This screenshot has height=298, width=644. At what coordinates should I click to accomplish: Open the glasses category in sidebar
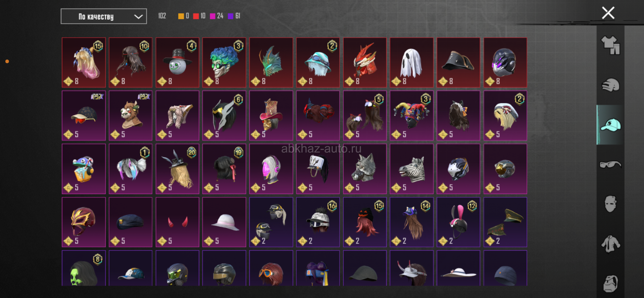pos(610,164)
